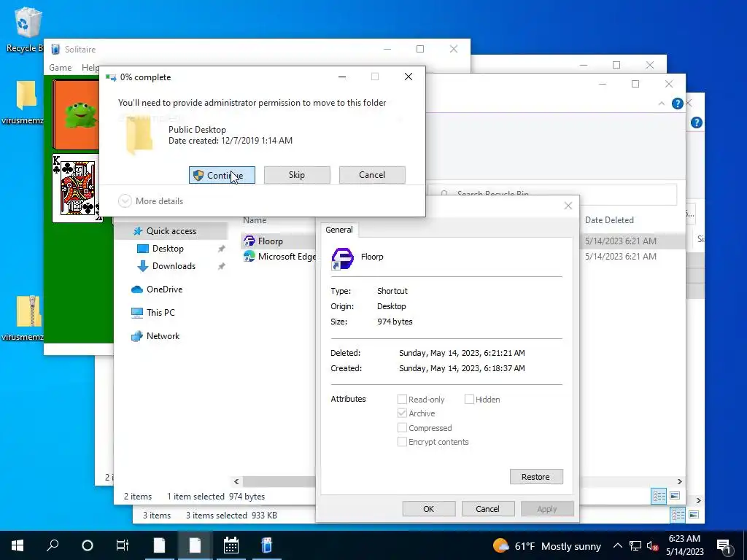
Task: Open Help in the Recycle Bin window
Action: [x=677, y=104]
